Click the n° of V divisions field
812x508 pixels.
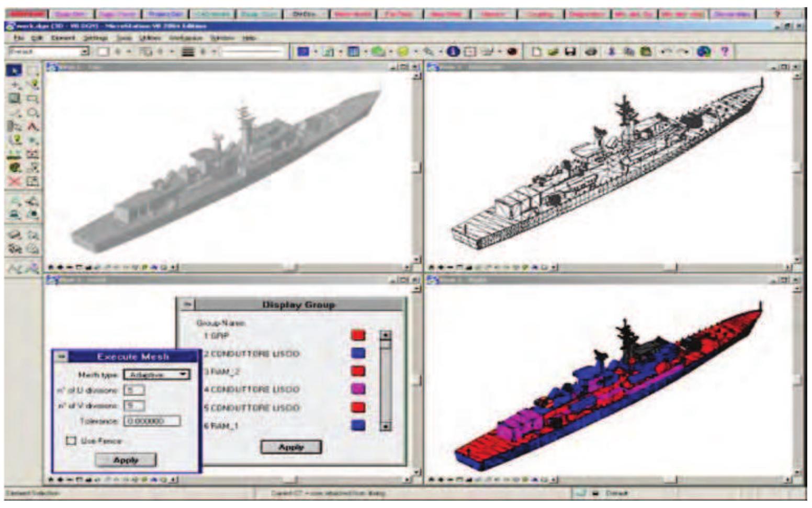pyautogui.click(x=134, y=405)
